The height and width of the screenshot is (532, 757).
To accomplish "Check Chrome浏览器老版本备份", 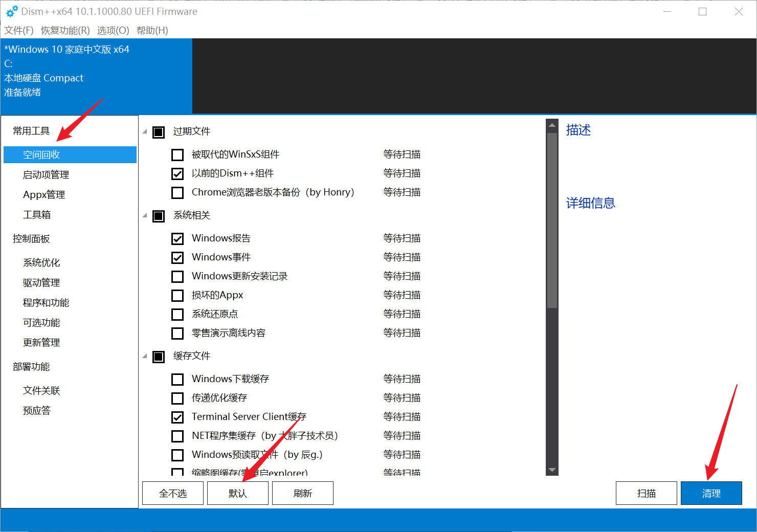I will 177,193.
